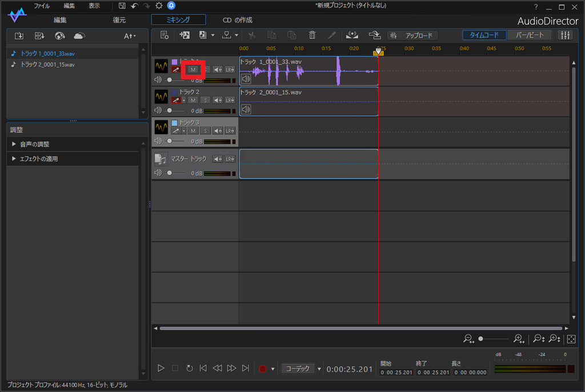Click the import media icon in library panel

pos(19,36)
